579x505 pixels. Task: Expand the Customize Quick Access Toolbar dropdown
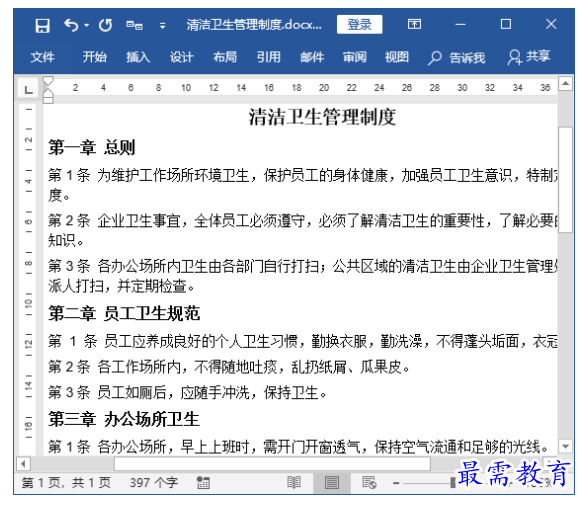point(162,26)
